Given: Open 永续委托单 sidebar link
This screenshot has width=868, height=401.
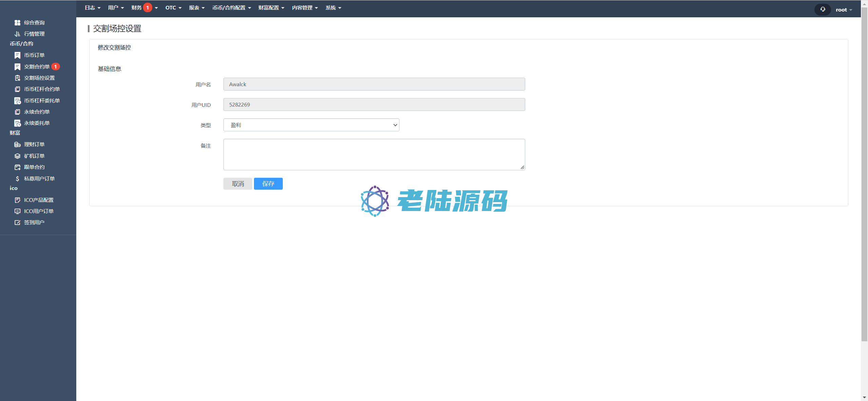Looking at the screenshot, I should point(37,123).
